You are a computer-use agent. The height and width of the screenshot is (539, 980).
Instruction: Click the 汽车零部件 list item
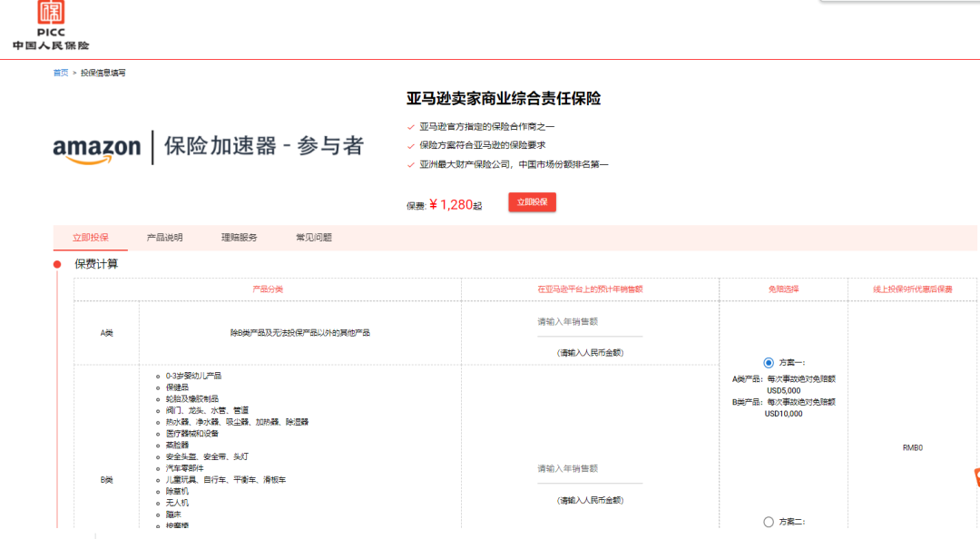[184, 468]
